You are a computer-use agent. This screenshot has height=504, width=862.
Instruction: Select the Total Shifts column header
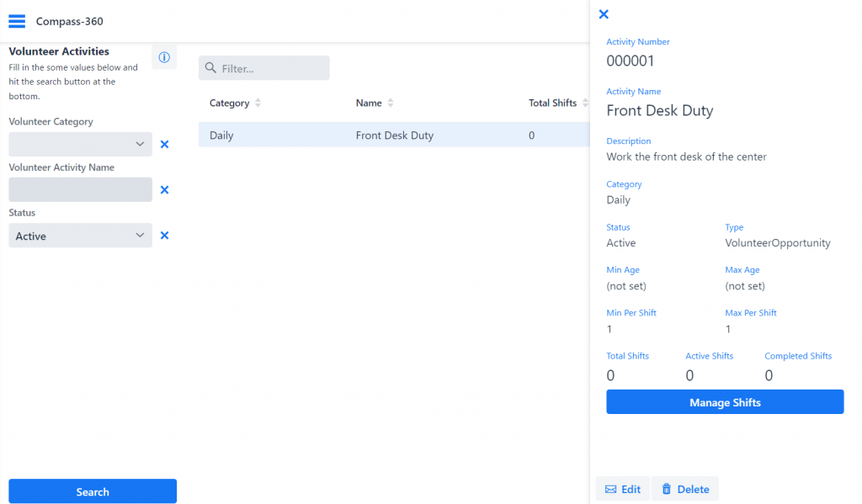click(552, 103)
